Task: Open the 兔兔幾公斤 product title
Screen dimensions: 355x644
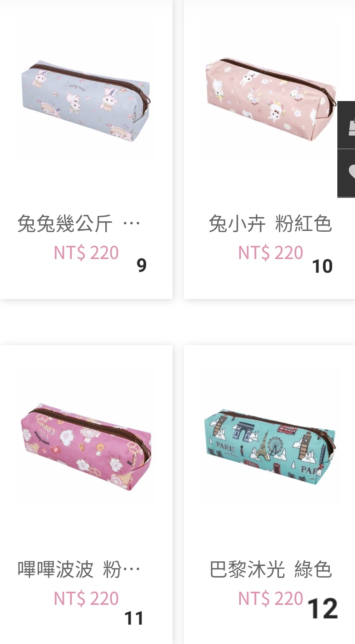Action: pos(65,224)
